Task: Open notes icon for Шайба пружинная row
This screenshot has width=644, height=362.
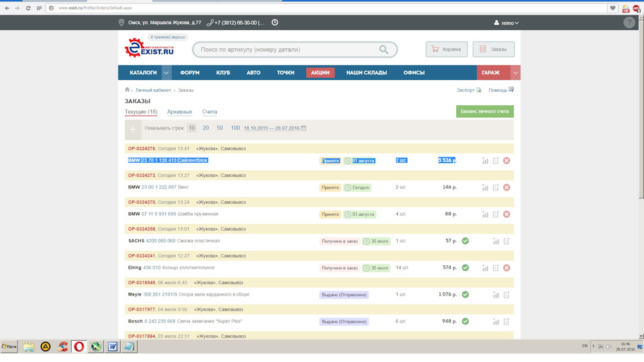Action: tap(496, 215)
